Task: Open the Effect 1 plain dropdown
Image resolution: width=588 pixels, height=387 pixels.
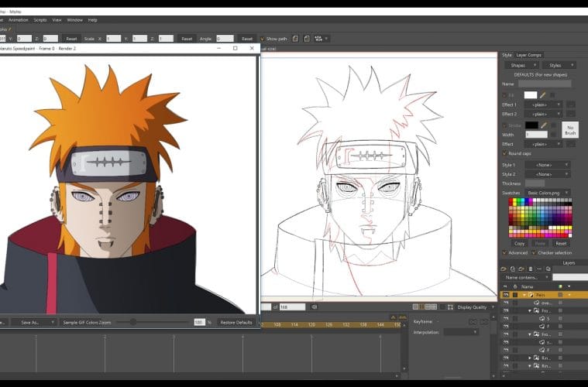Action: [x=543, y=104]
